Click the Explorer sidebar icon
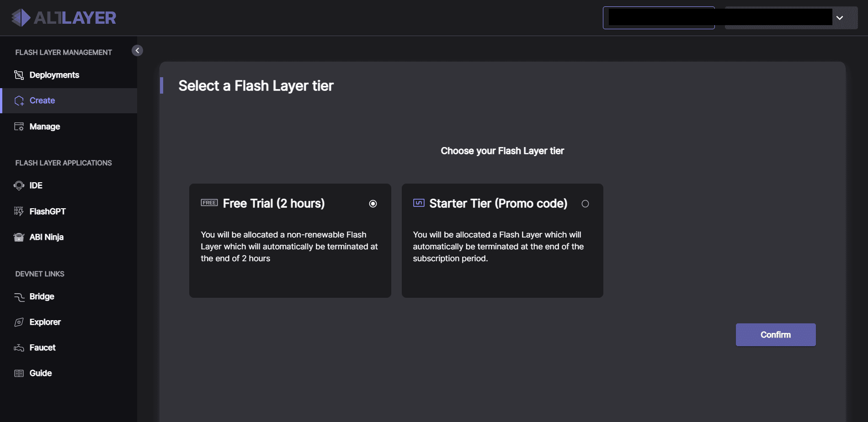This screenshot has width=868, height=422. pyautogui.click(x=19, y=322)
